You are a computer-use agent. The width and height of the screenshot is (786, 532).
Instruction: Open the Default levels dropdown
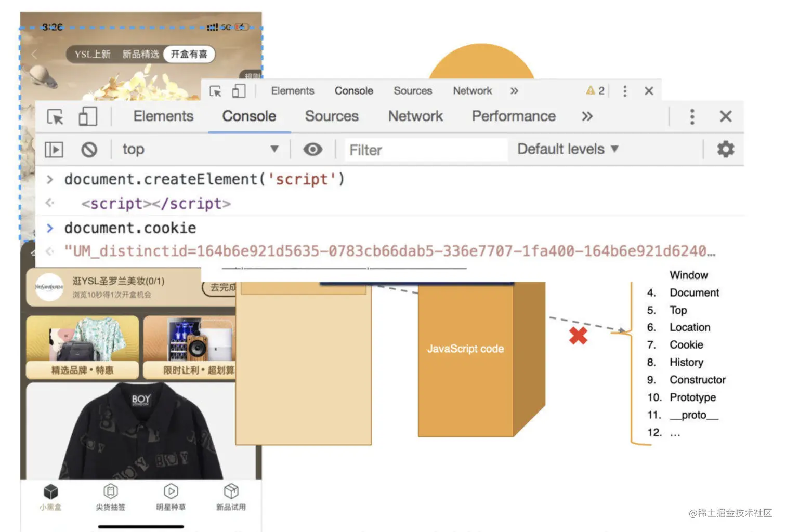tap(568, 149)
